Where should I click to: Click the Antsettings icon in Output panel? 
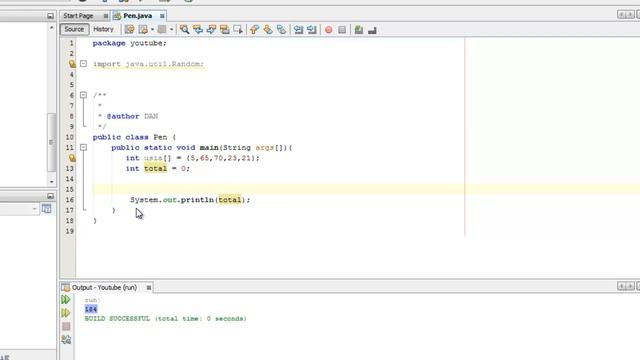click(x=66, y=339)
